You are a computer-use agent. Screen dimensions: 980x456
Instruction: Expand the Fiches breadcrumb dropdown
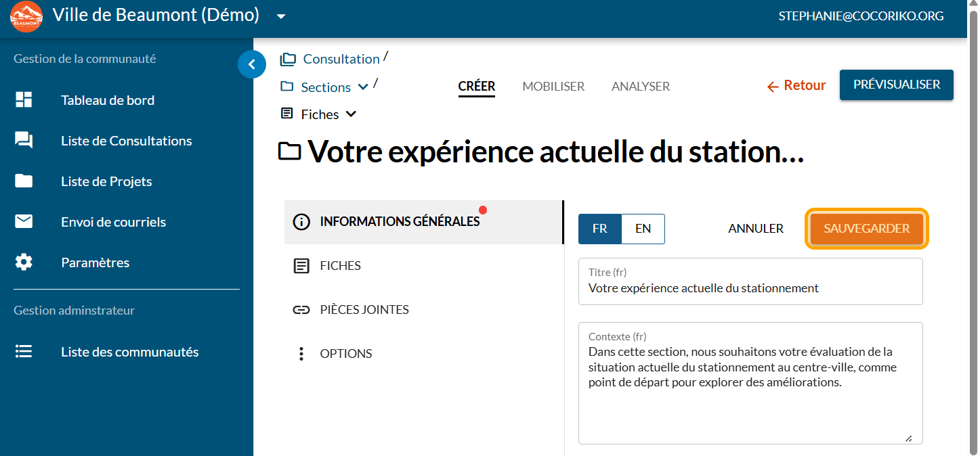pyautogui.click(x=351, y=114)
